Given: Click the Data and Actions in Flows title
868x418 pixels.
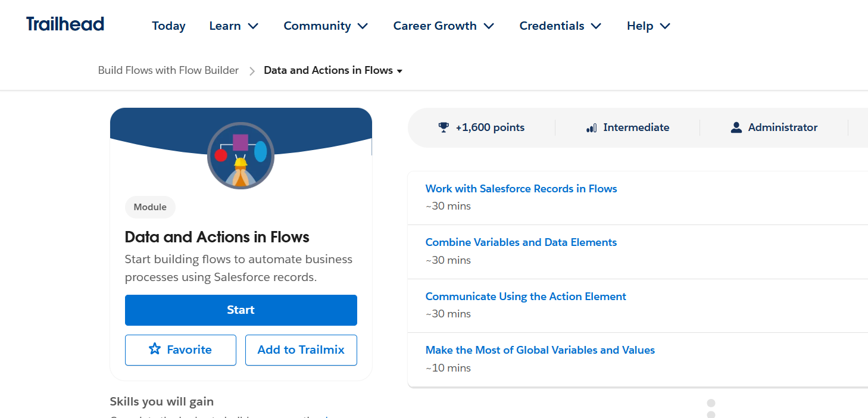Looking at the screenshot, I should click(x=217, y=237).
